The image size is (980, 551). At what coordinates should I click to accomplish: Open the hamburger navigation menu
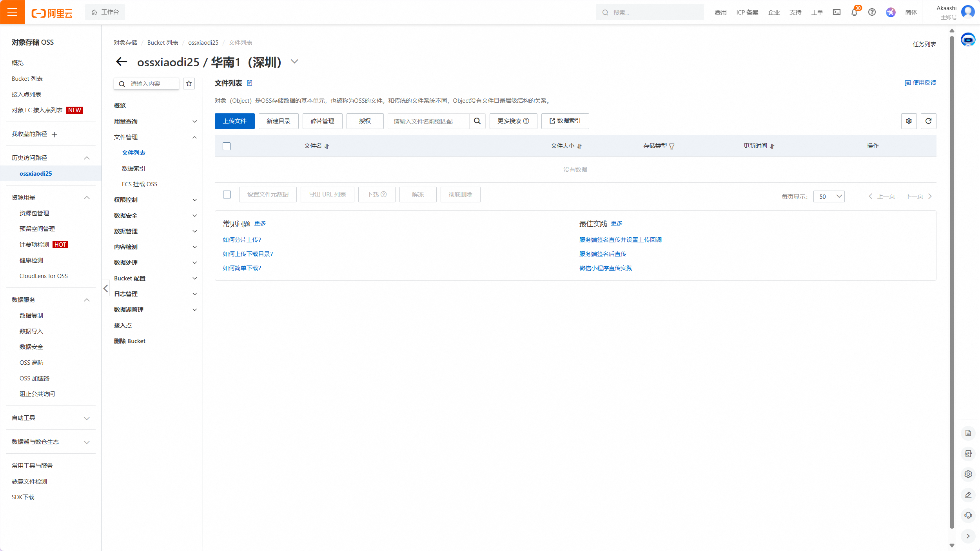[x=12, y=12]
